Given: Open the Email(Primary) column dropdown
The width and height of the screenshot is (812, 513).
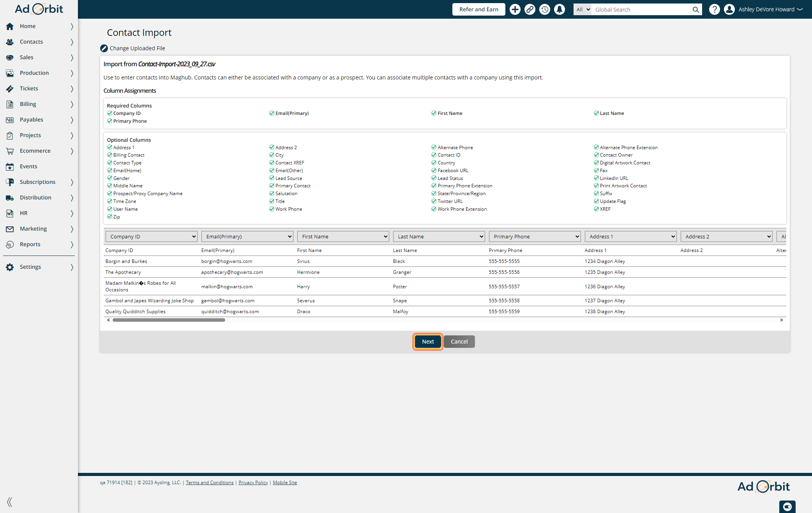Looking at the screenshot, I should (x=247, y=236).
